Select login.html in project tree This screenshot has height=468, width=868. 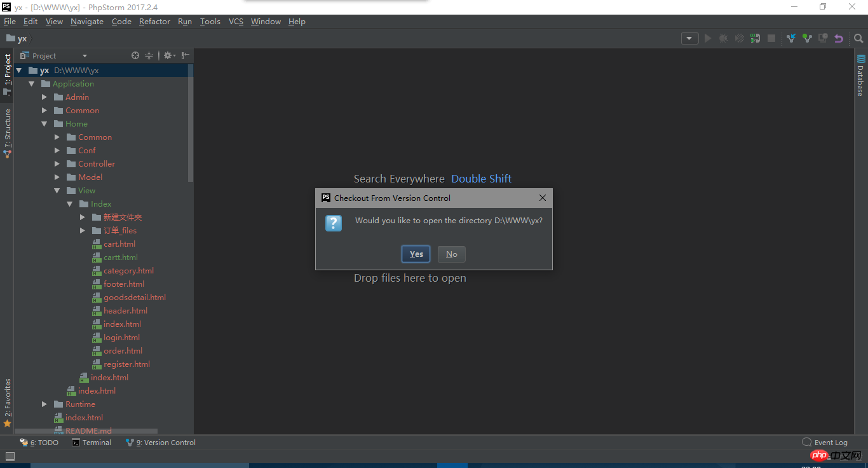click(x=121, y=338)
